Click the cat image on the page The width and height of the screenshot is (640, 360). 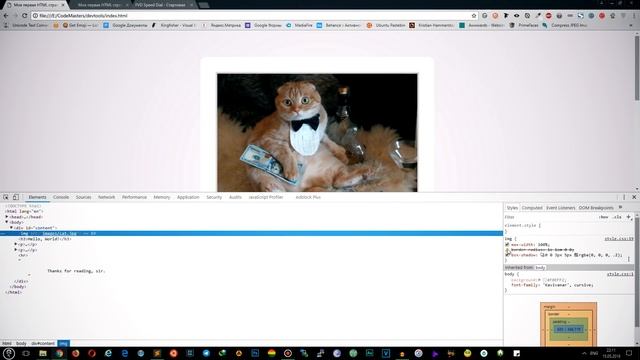click(x=317, y=132)
